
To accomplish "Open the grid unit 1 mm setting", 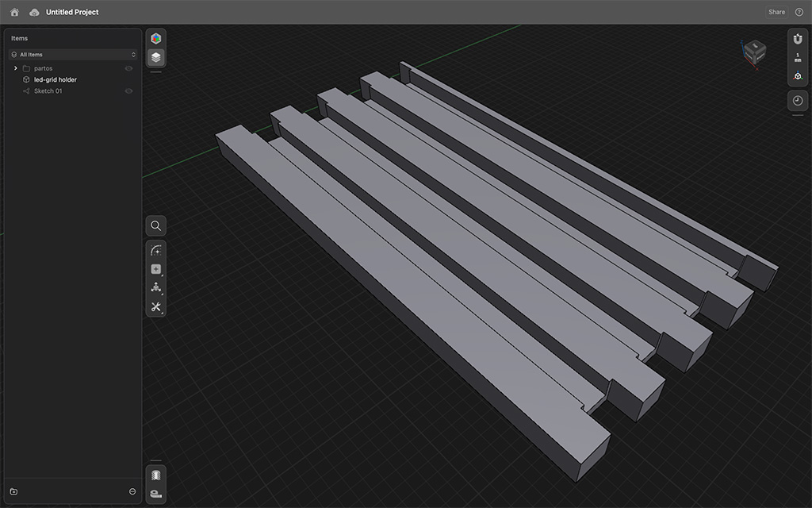I will (798, 57).
